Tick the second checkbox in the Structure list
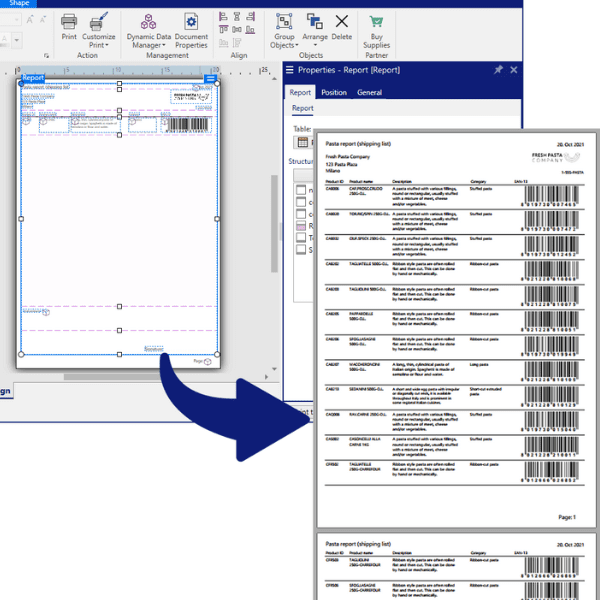Screen dimensions: 600x600 [301, 201]
